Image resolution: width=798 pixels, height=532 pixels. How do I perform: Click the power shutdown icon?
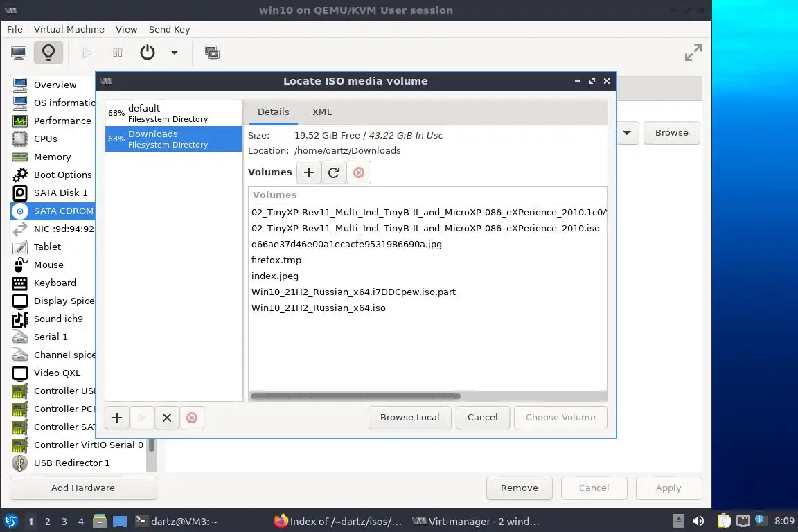coord(147,53)
